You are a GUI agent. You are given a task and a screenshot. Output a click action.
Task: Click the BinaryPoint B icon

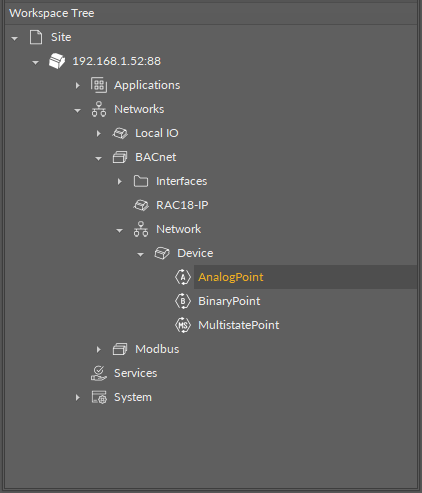coord(183,301)
